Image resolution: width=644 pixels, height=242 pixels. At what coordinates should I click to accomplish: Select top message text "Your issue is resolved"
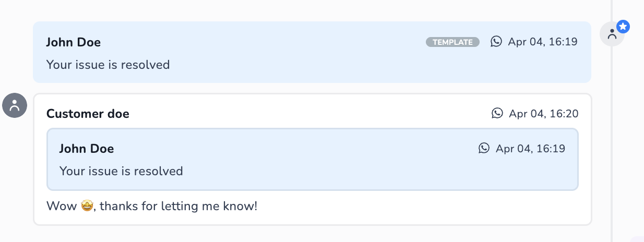pos(108,65)
